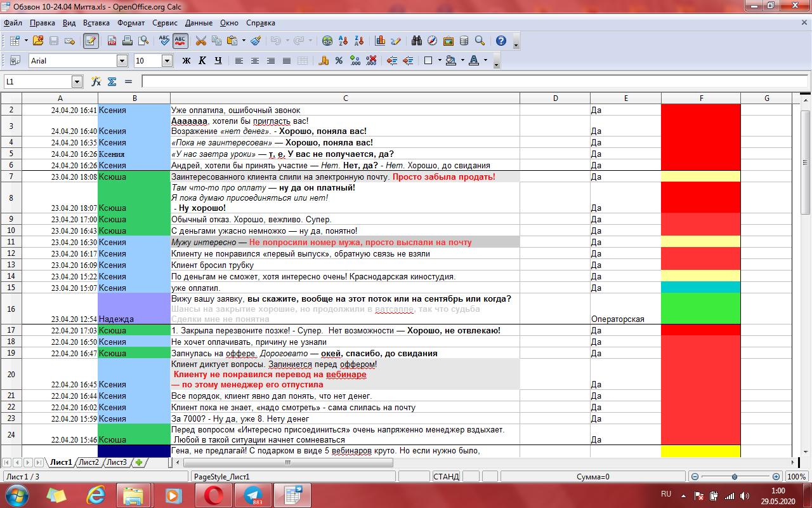Switch to the Лист2 sheet tab
812x508 pixels.
[89, 462]
